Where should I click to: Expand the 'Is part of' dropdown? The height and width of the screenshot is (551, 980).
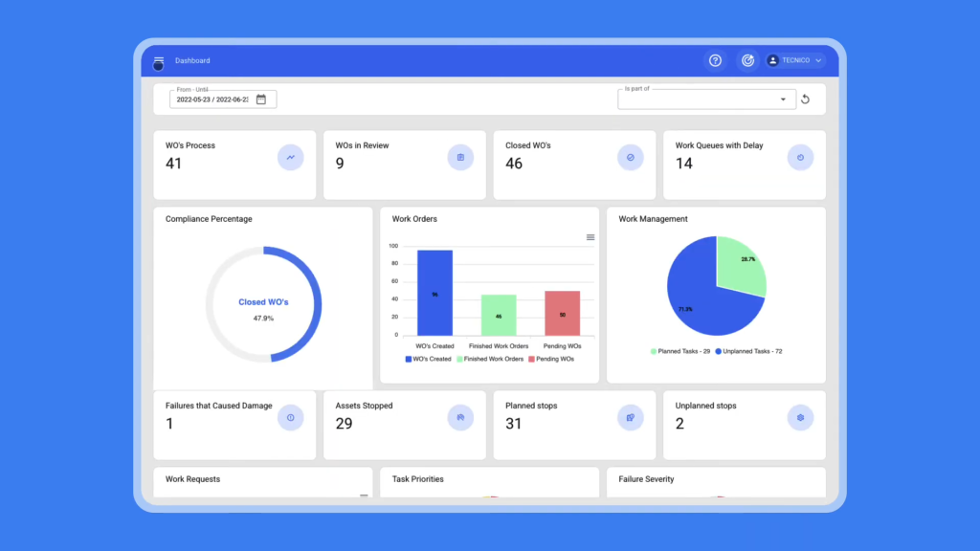coord(783,99)
